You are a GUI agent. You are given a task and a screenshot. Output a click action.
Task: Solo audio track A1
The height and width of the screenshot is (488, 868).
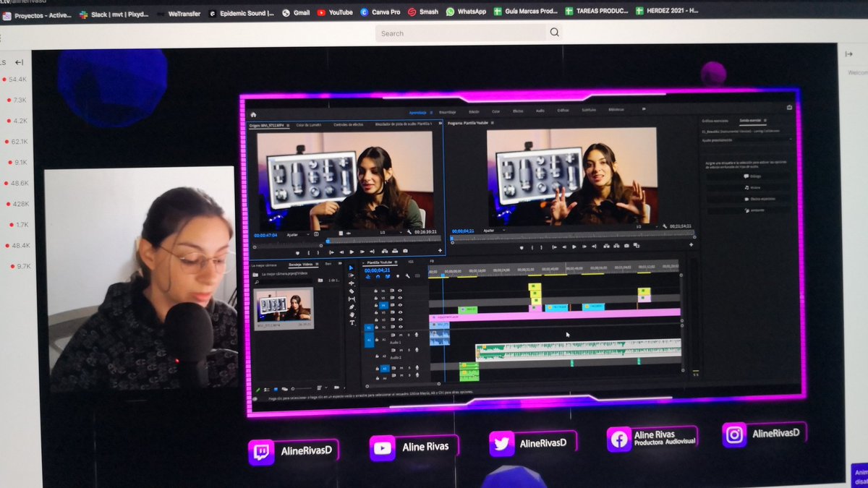click(x=409, y=335)
